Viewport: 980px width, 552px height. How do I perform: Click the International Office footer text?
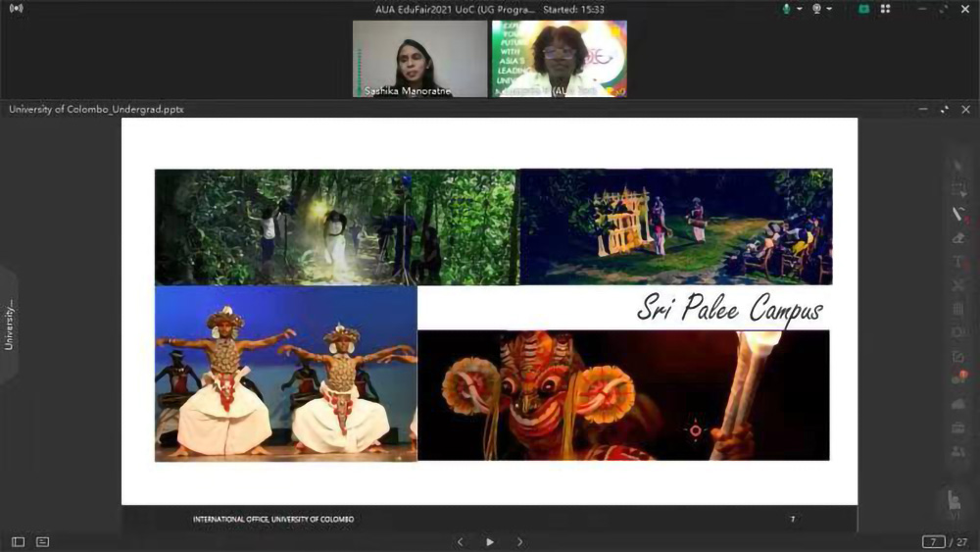[x=273, y=519]
